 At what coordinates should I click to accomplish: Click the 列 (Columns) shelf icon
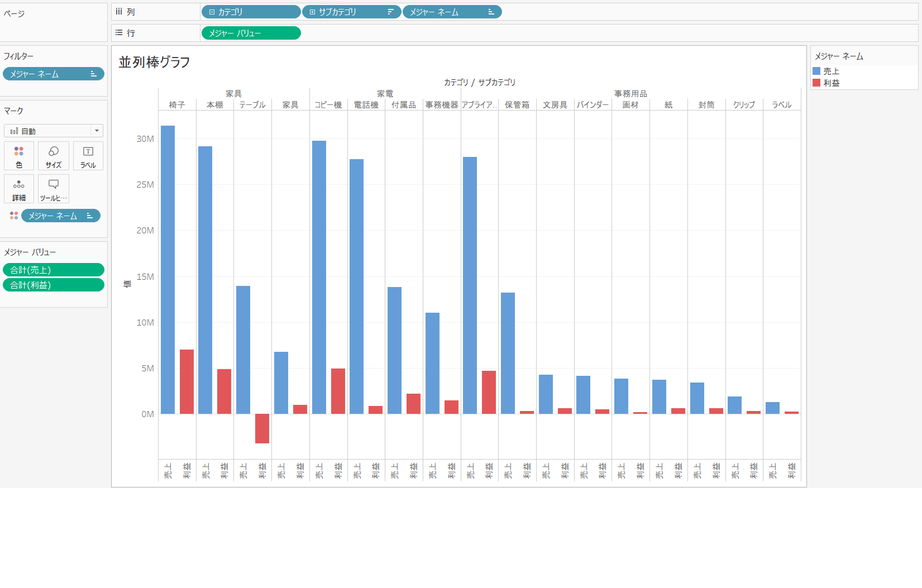119,12
